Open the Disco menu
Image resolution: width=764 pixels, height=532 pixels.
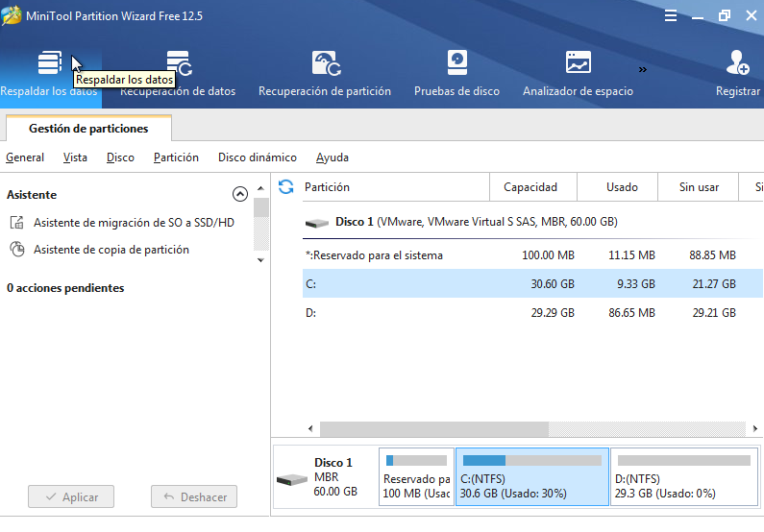[120, 157]
